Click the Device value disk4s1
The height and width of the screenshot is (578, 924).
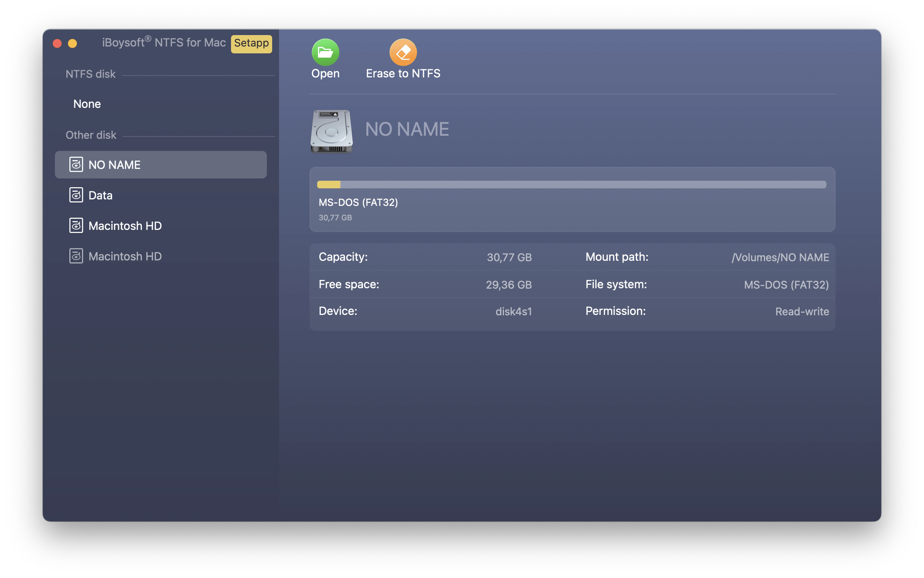(x=513, y=311)
